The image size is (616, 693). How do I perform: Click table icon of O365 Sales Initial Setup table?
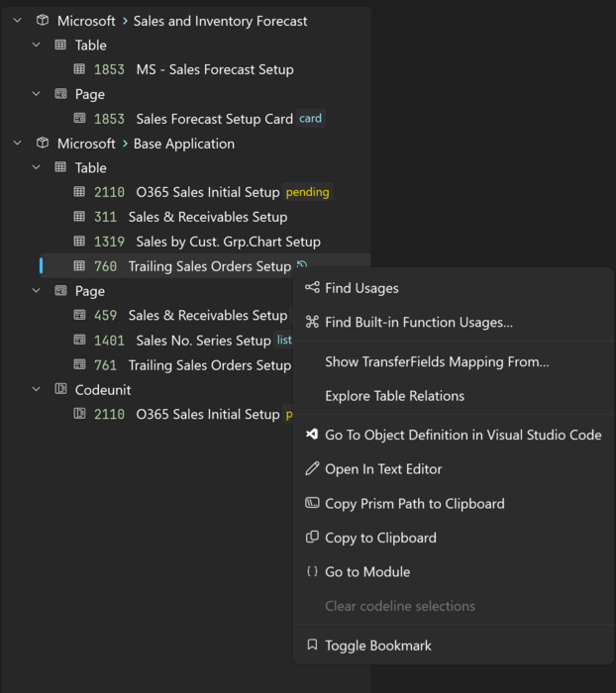[79, 192]
